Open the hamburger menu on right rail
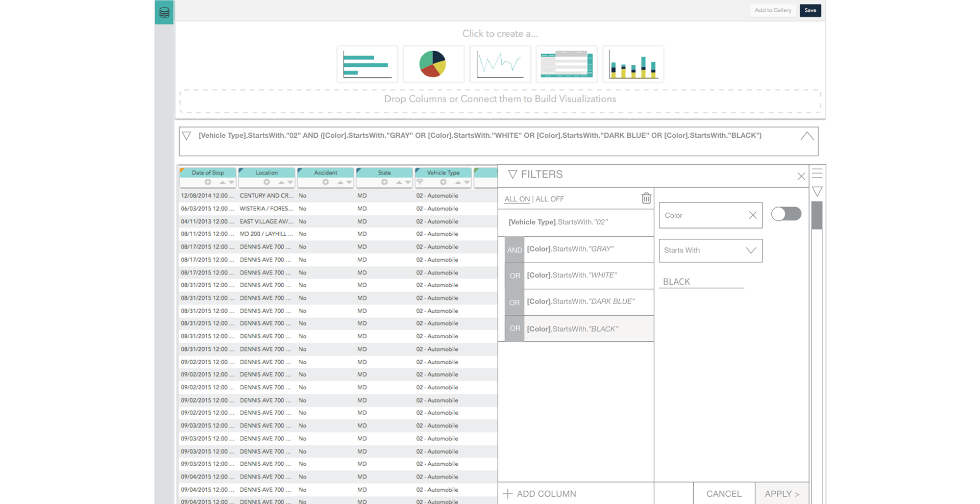Image resolution: width=980 pixels, height=504 pixels. point(817,173)
